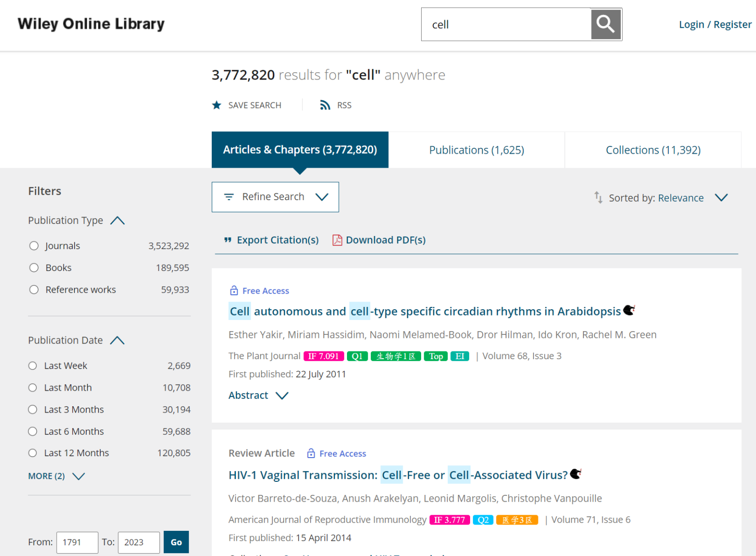The image size is (756, 556).
Task: Click the sort arrows icon beside Sorted by
Action: pyautogui.click(x=598, y=197)
